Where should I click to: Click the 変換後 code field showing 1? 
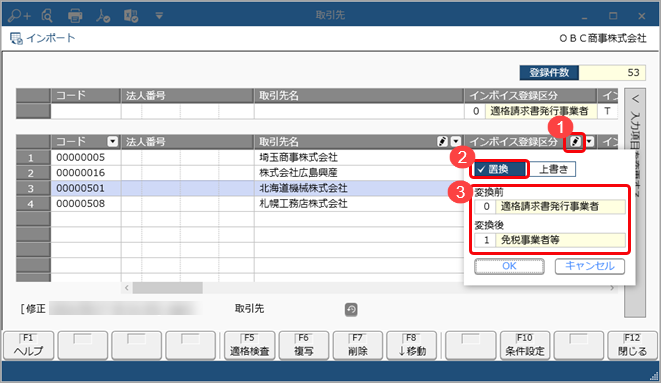(x=485, y=240)
